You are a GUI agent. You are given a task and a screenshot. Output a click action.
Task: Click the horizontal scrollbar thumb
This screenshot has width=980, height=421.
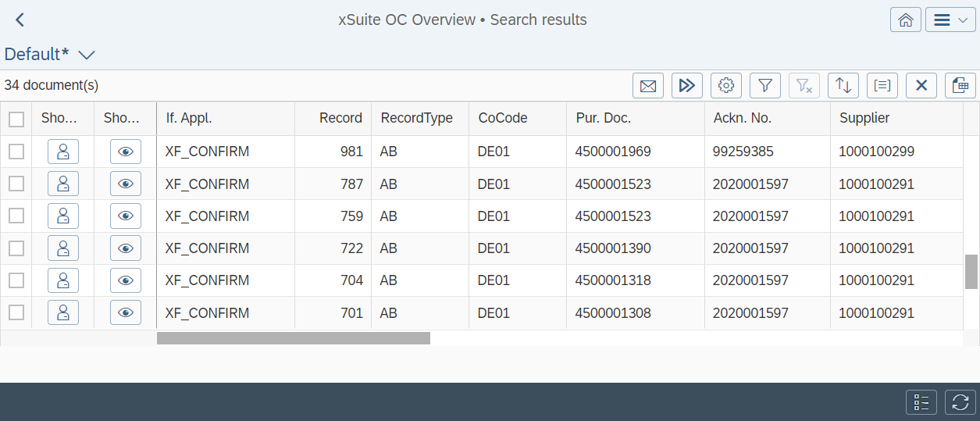pyautogui.click(x=293, y=338)
